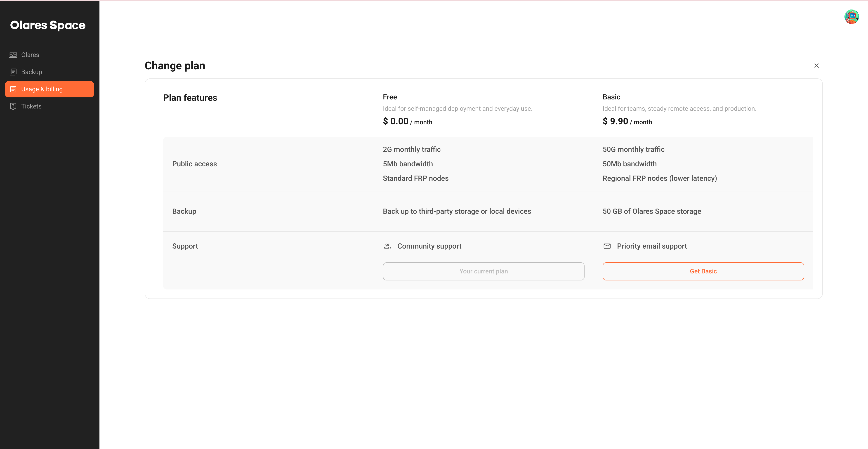Click the 50Mb bandwidth text

[630, 164]
